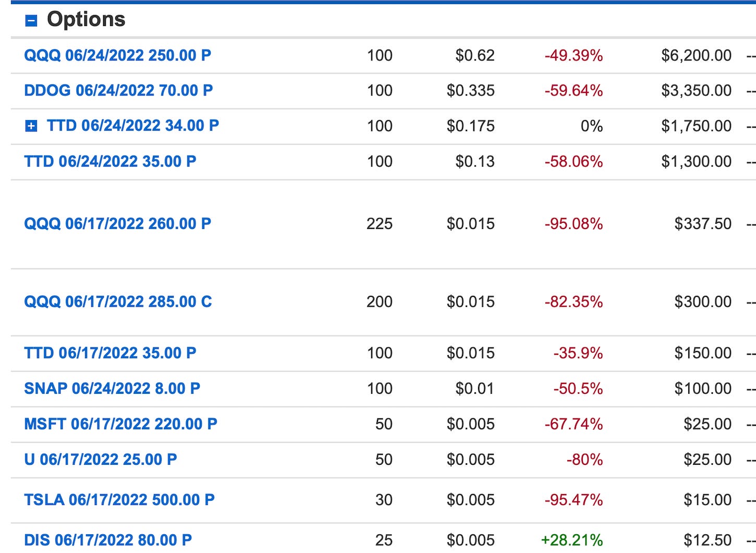Viewport: 756px width, 553px height.
Task: Select the $1,750.00 value
Action: click(x=697, y=126)
